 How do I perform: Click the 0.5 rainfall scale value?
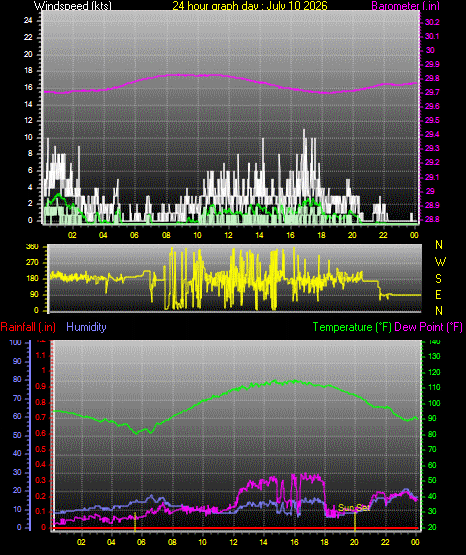click(x=41, y=449)
